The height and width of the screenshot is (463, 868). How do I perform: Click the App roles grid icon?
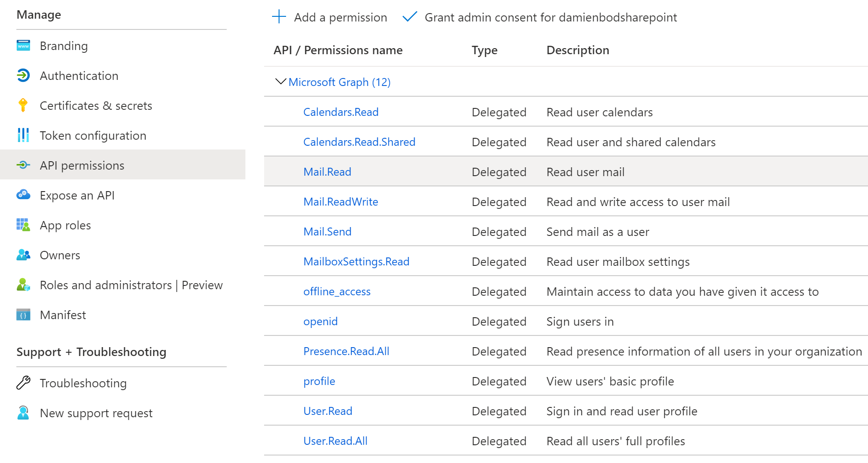click(x=23, y=225)
